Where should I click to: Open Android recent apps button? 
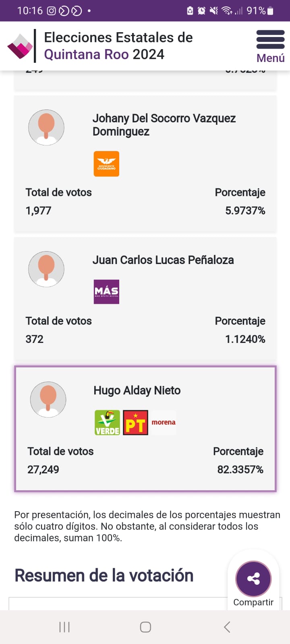(x=64, y=627)
